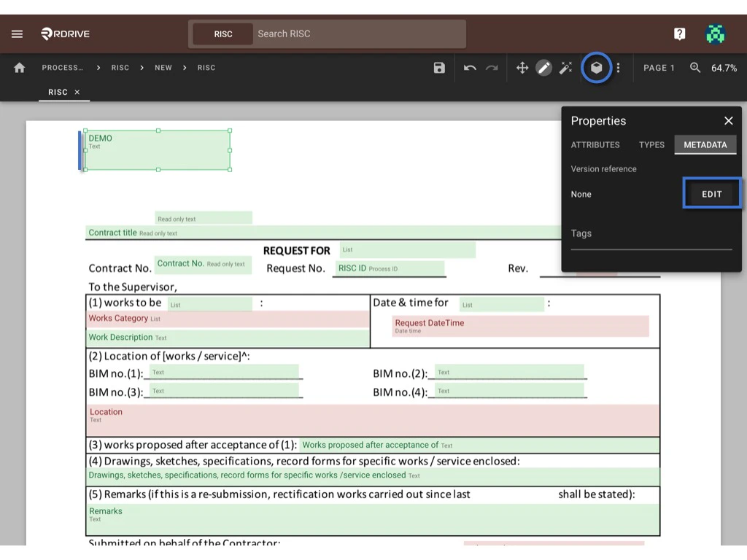Select the pencil edit tool
This screenshot has width=747, height=560.
pyautogui.click(x=543, y=67)
